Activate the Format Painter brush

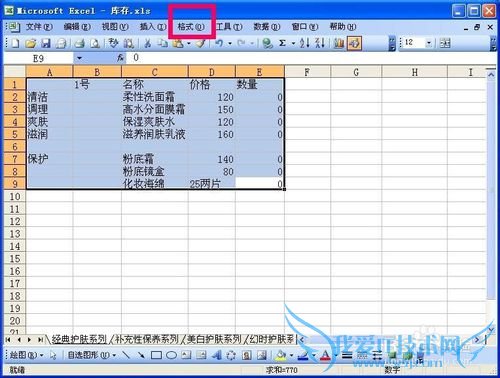200,43
